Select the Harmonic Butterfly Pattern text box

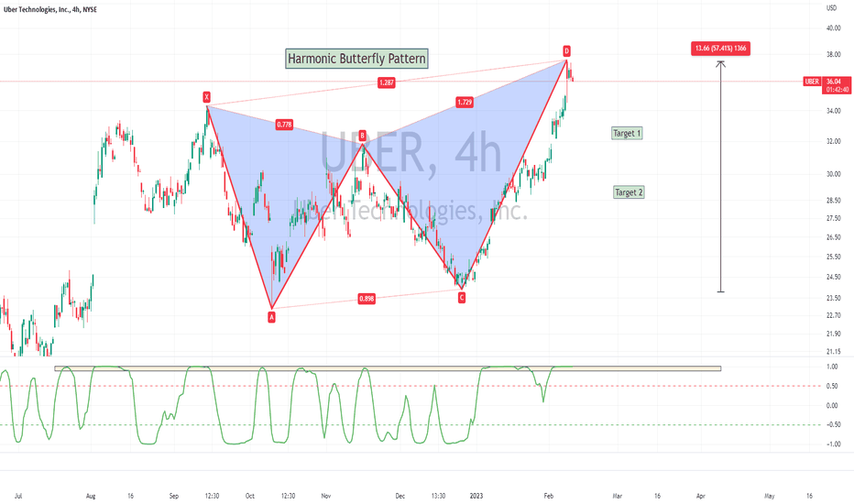coord(356,59)
